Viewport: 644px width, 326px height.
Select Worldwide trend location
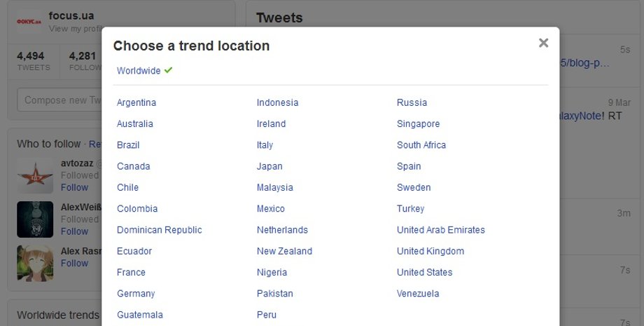tap(139, 71)
